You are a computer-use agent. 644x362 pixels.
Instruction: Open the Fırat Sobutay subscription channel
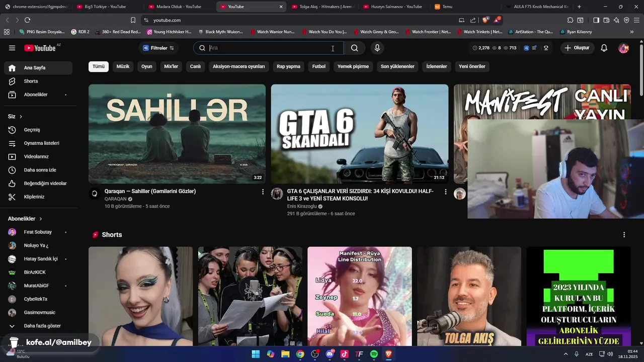38,232
